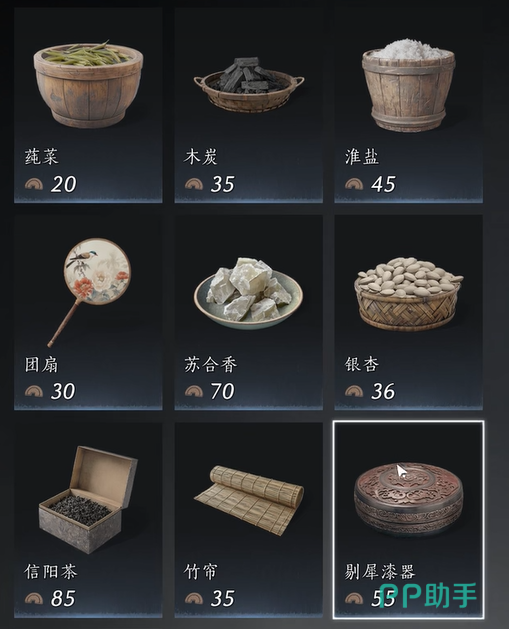Viewport: 509px width, 629px height.
Task: Click the 苏合香 name text
Action: [x=211, y=365]
